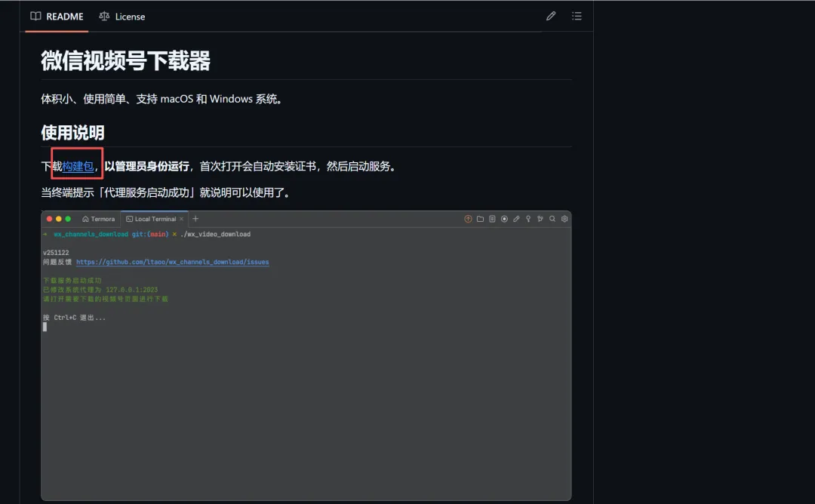Click the prompt text wx_channels_download
Viewport: 815px width, 504px height.
91,235
